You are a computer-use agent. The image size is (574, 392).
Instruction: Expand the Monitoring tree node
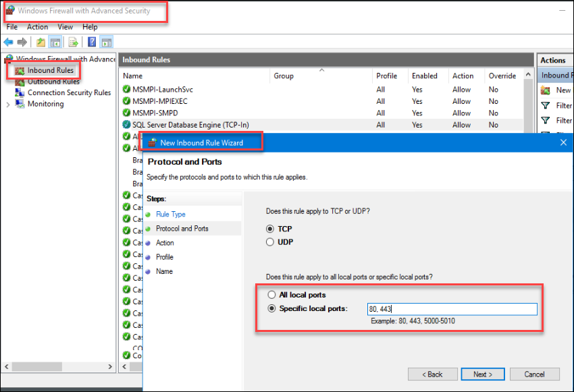click(8, 105)
